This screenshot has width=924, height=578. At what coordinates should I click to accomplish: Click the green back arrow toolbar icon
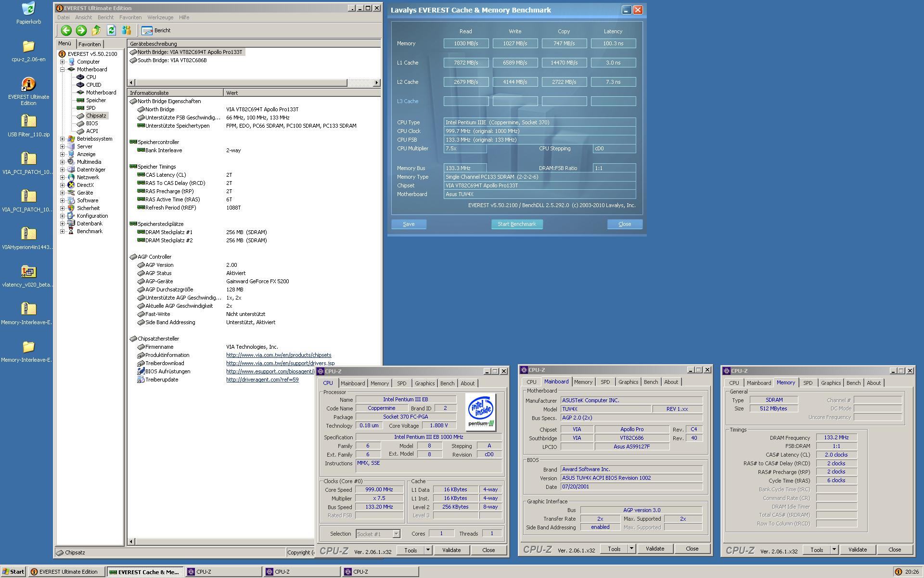[66, 30]
